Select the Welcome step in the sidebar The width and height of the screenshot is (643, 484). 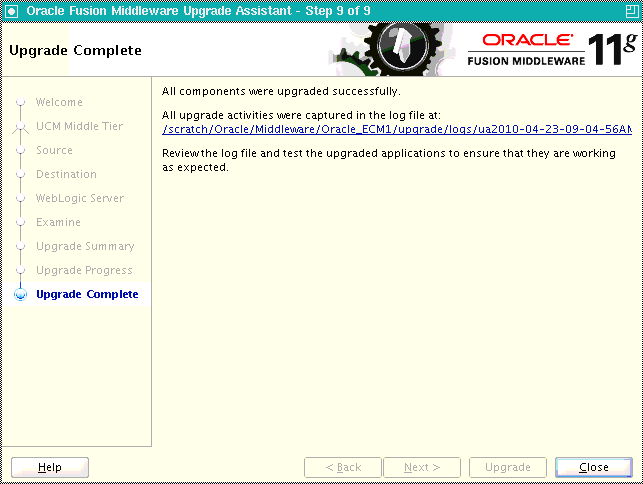coord(59,102)
